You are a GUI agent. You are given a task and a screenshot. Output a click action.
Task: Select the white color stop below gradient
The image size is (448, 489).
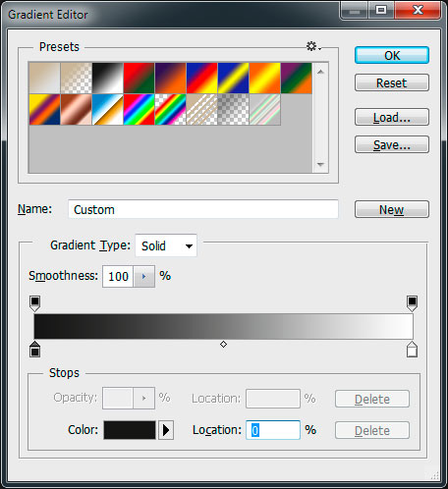(412, 349)
